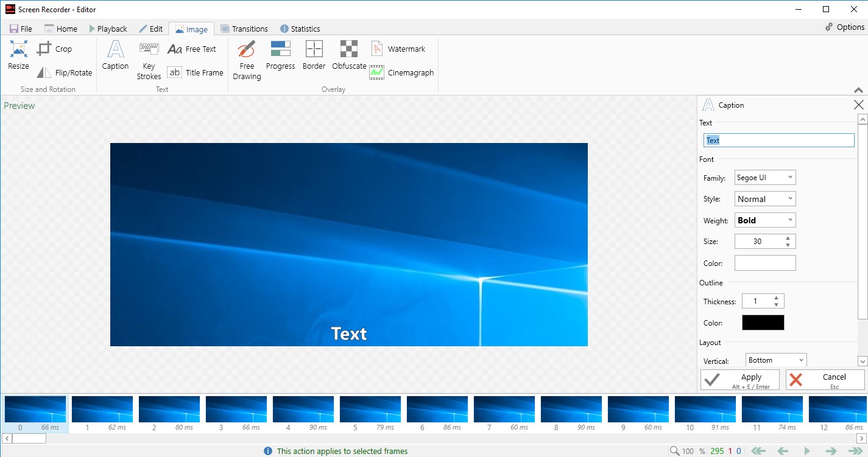
Task: Switch to the Home tab
Action: pos(60,29)
